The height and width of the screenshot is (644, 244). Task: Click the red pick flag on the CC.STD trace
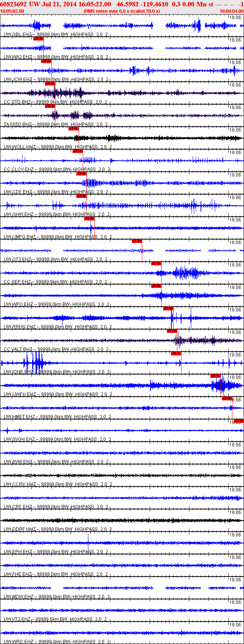tap(50, 84)
